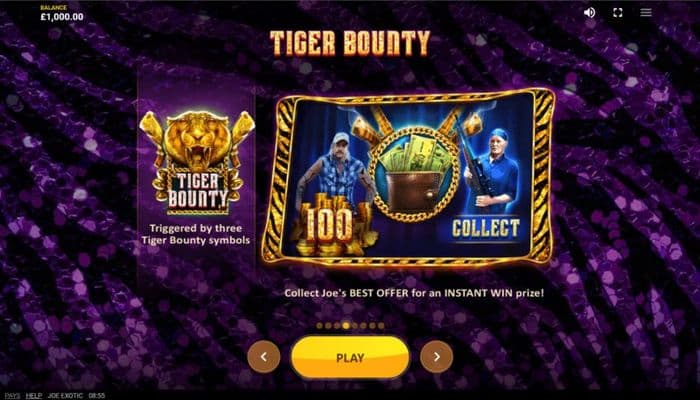Select the last slide indicator dot

381,325
